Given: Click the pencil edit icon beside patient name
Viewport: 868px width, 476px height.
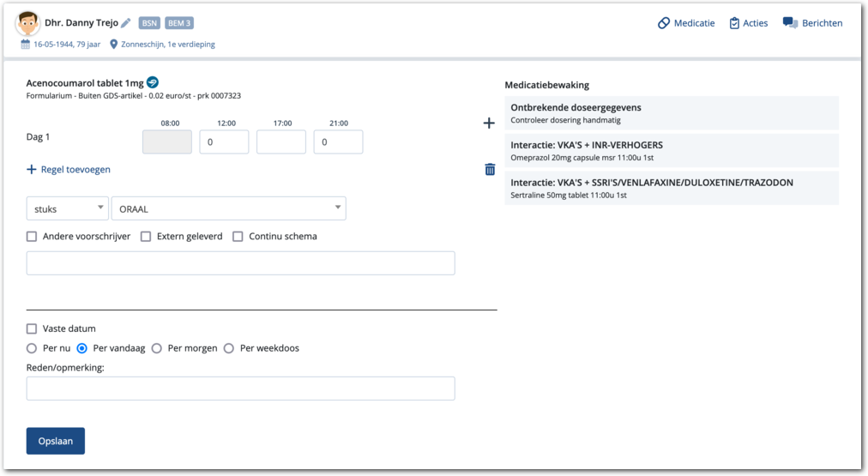Looking at the screenshot, I should click(126, 23).
